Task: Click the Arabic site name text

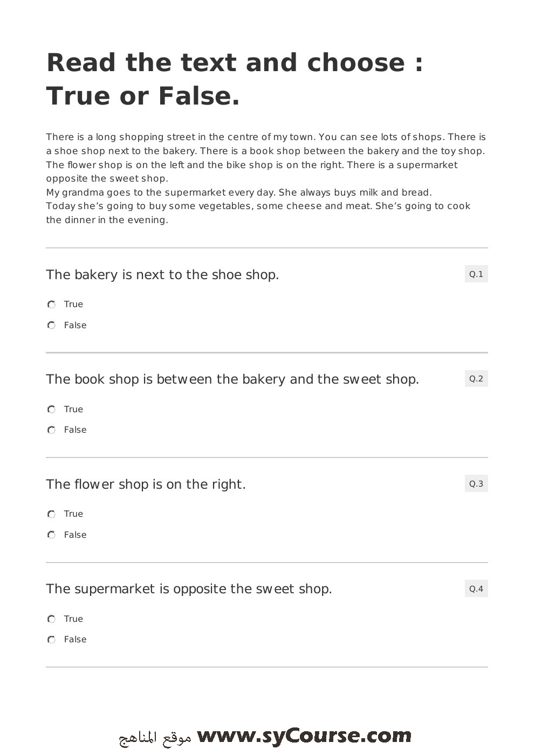Action: (155, 737)
